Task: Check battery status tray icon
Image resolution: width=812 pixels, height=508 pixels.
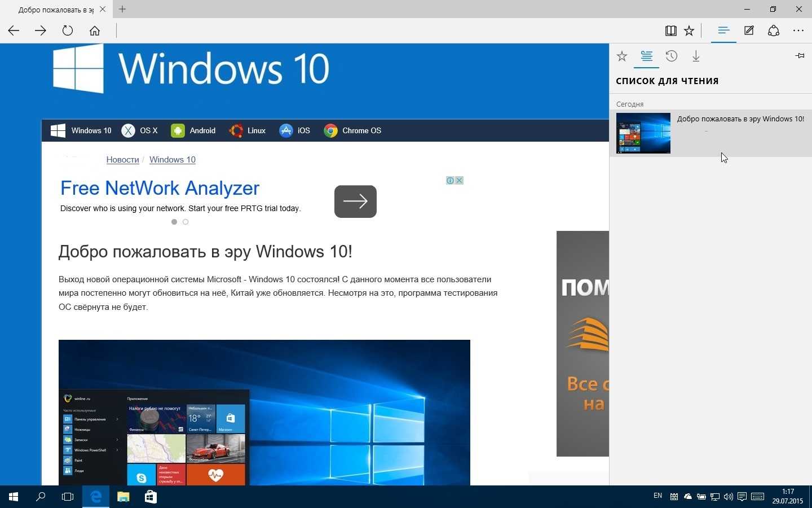Action: tap(701, 497)
